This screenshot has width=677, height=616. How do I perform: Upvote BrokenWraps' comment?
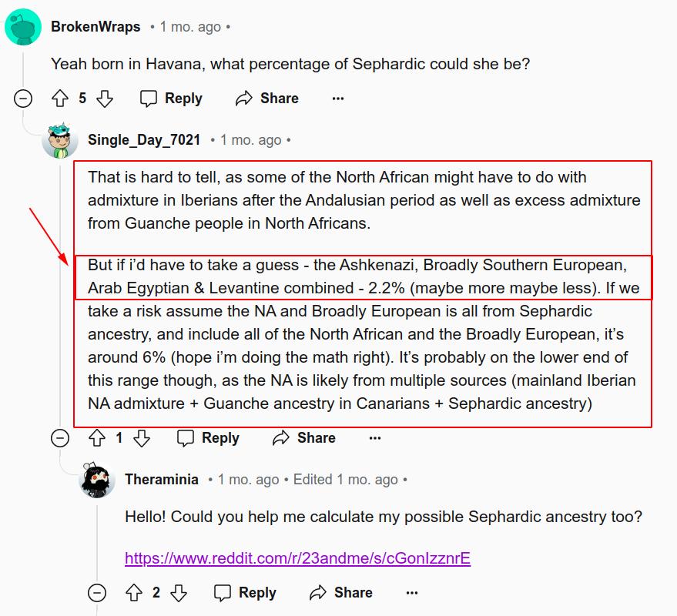click(x=60, y=99)
